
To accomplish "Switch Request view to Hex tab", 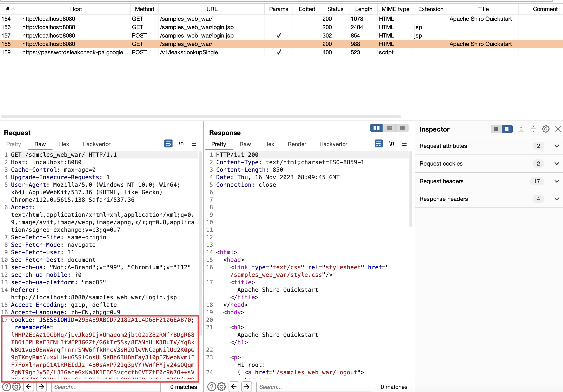I will pos(64,144).
